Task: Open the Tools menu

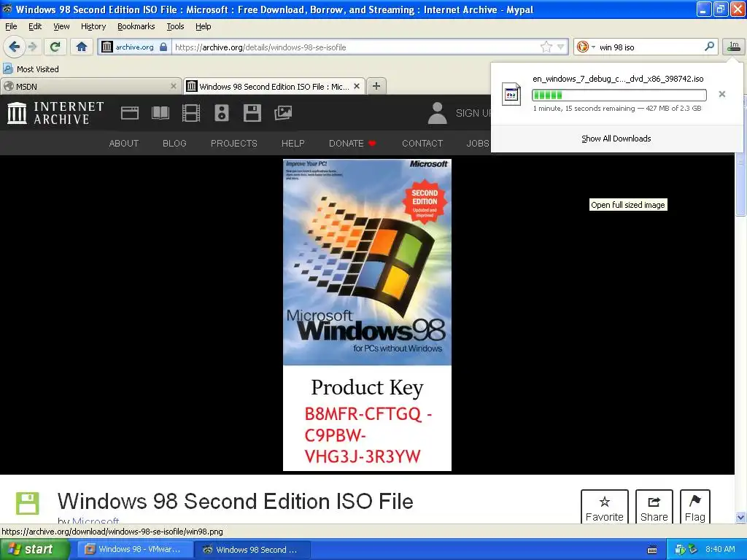Action: pyautogui.click(x=175, y=26)
